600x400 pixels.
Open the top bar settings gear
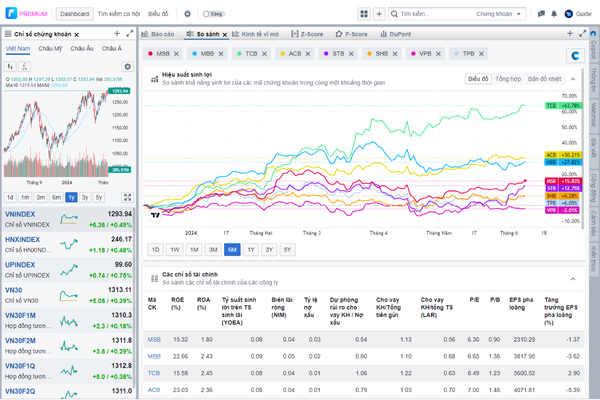click(187, 14)
